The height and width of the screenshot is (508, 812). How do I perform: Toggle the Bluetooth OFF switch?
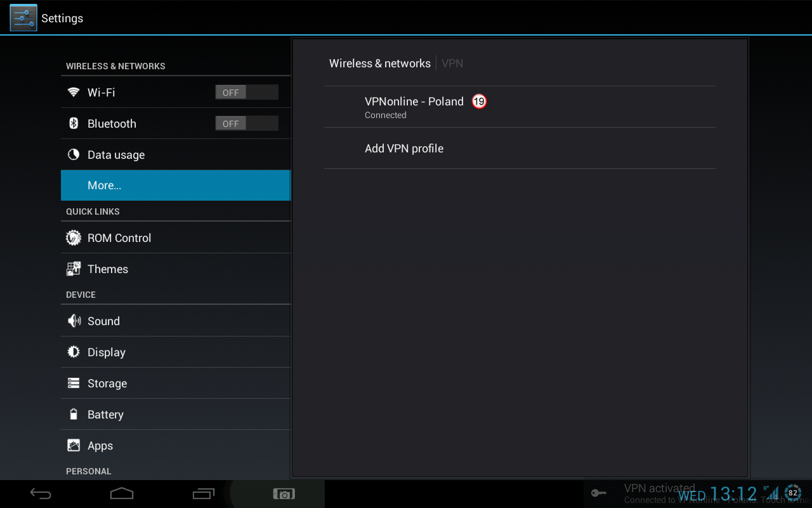247,123
